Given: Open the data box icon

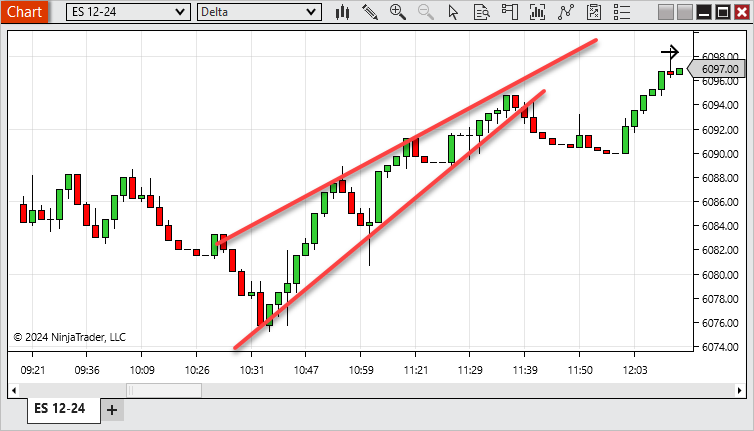Looking at the screenshot, I should [482, 12].
